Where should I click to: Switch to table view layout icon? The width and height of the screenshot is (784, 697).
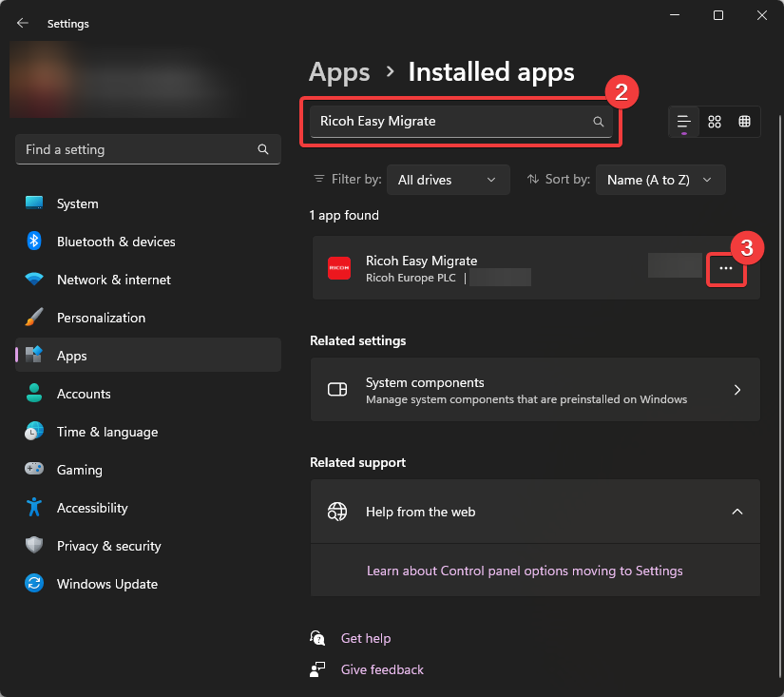[x=745, y=122]
